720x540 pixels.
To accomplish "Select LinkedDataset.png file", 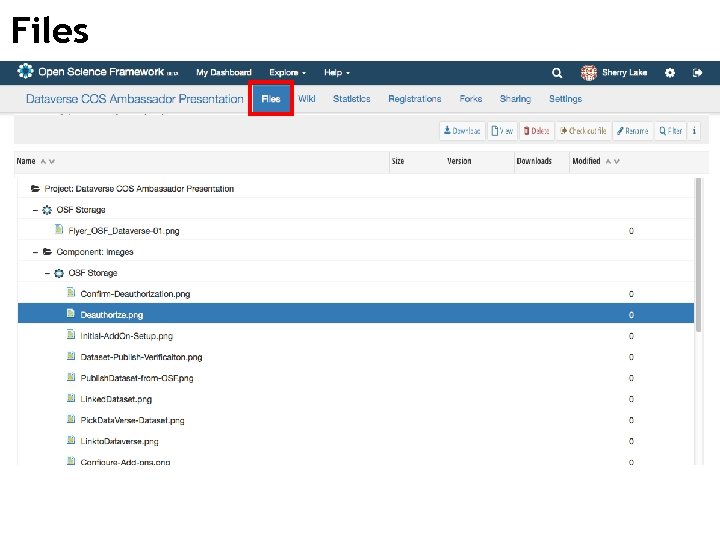I will click(x=116, y=399).
